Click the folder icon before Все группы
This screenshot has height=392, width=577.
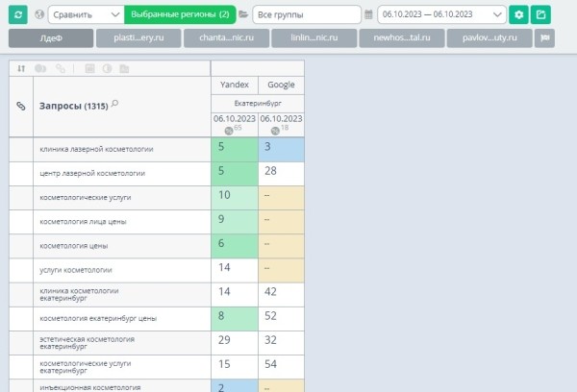[x=243, y=14]
